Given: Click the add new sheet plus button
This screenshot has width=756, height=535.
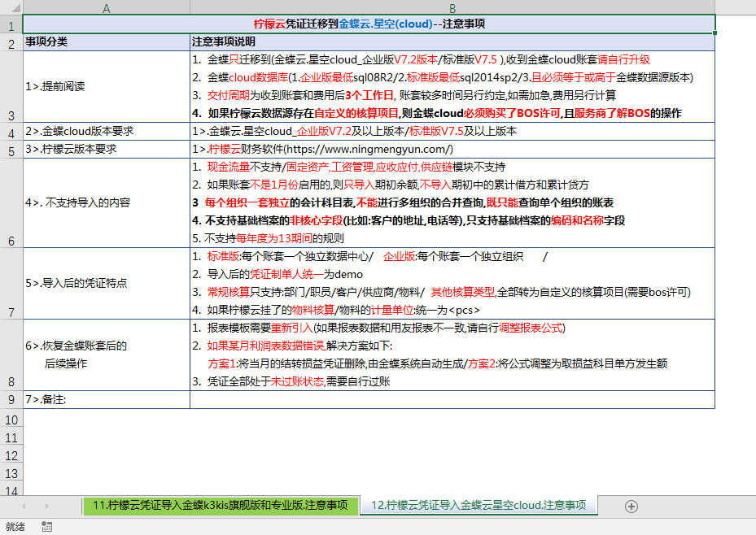Looking at the screenshot, I should tap(631, 506).
